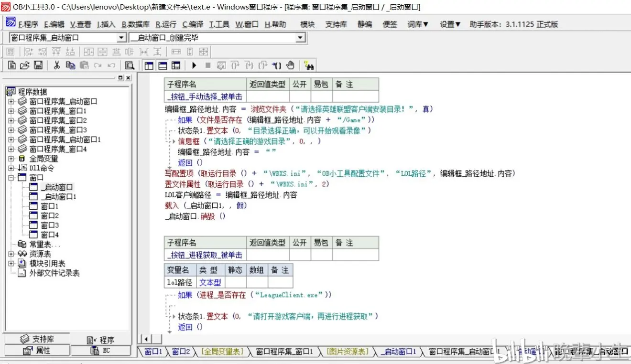Expand the 全局变量 tree node
The height and width of the screenshot is (364, 631).
11,159
